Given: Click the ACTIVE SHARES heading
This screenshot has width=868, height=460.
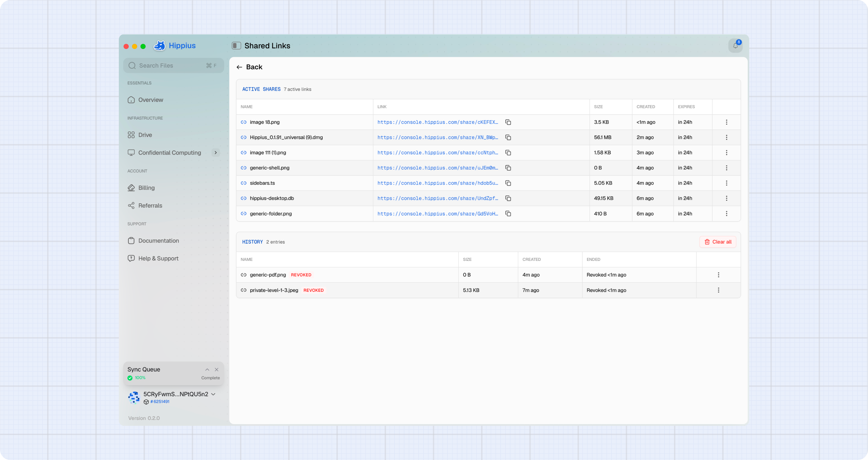Looking at the screenshot, I should coord(261,89).
